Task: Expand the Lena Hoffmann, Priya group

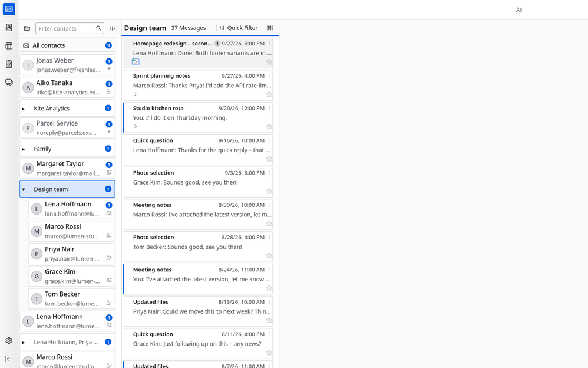Action: [x=23, y=343]
